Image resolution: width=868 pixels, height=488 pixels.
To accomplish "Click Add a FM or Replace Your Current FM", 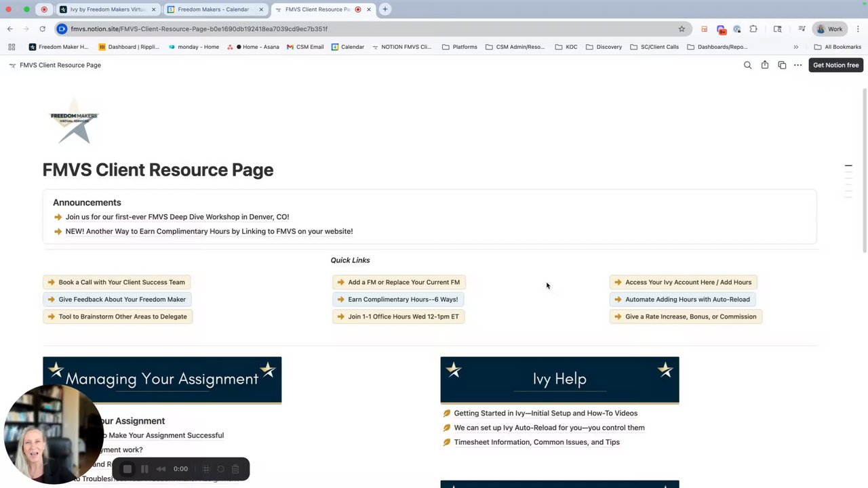I will (399, 282).
